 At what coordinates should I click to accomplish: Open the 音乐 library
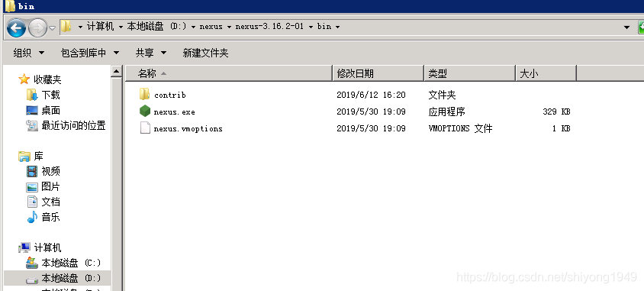coord(50,217)
